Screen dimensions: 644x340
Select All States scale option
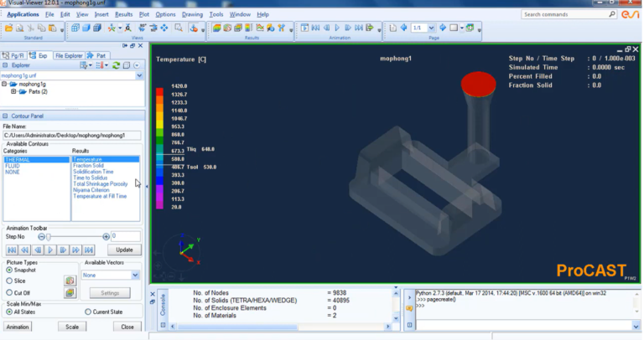click(x=9, y=312)
